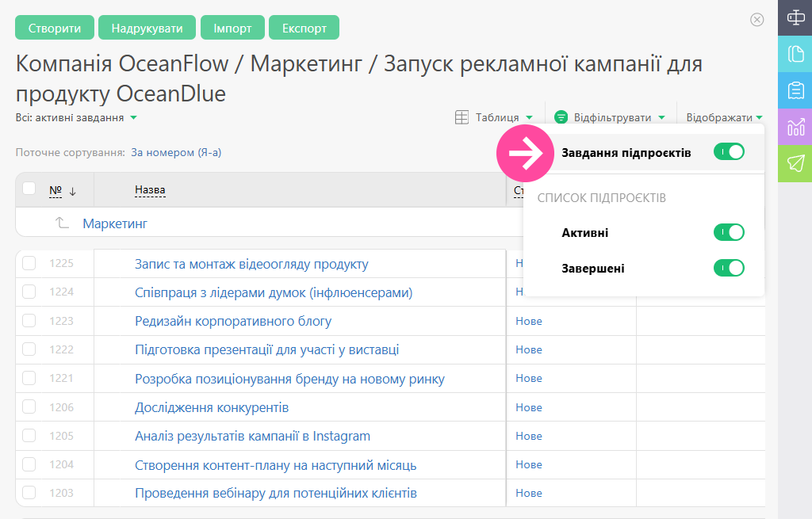Screen dimensions: 812x519
Task: Open the Всі: активні завдання dropdown
Action: (x=76, y=117)
